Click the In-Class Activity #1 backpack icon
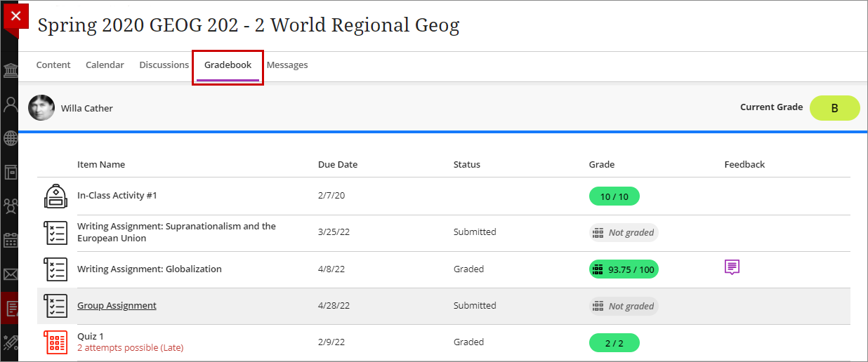The width and height of the screenshot is (868, 362). click(55, 196)
